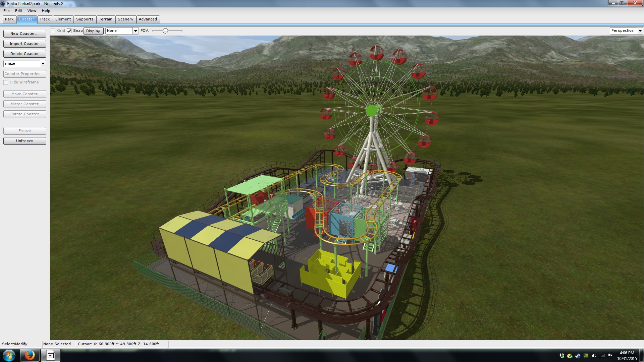Click the New Coaster button

click(24, 34)
